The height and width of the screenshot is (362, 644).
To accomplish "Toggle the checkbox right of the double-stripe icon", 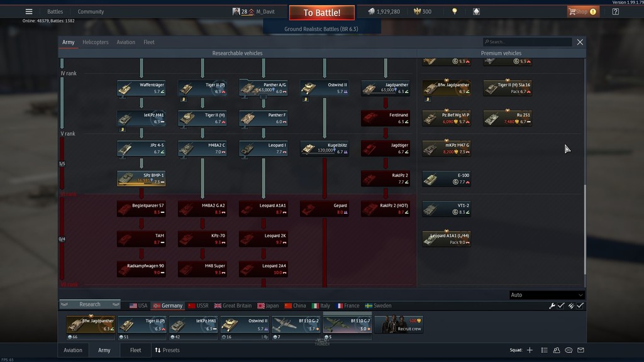I will pyautogui.click(x=580, y=306).
